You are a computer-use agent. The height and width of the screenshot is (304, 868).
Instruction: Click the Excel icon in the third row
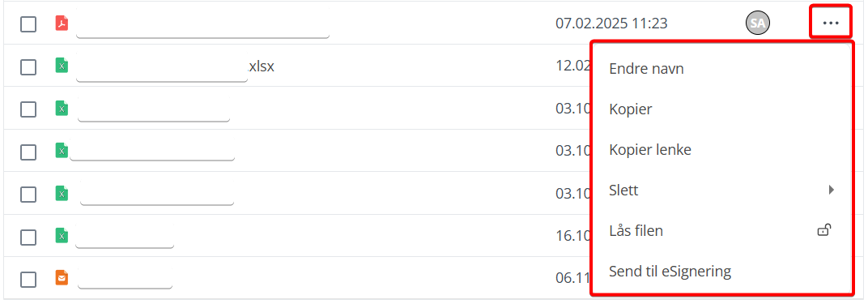click(62, 109)
